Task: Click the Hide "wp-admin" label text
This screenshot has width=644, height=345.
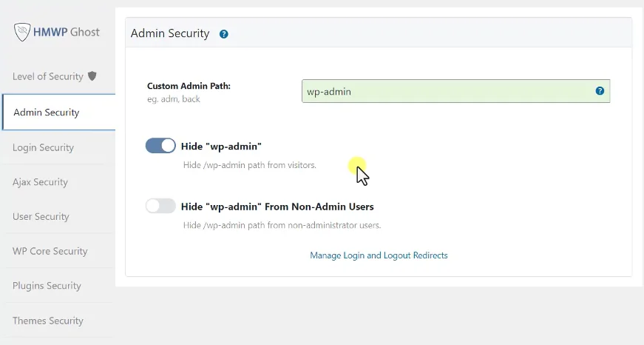Action: [x=221, y=147]
